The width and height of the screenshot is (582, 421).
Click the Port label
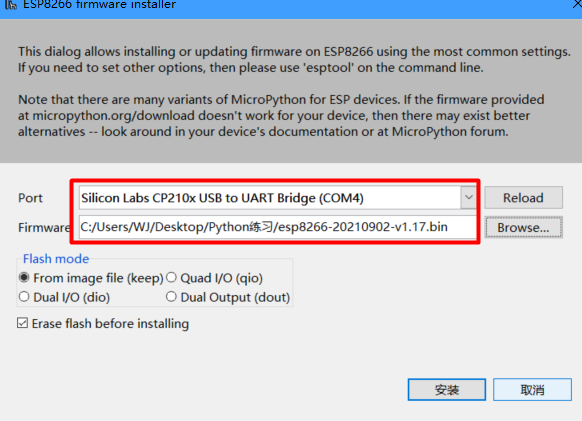point(30,198)
